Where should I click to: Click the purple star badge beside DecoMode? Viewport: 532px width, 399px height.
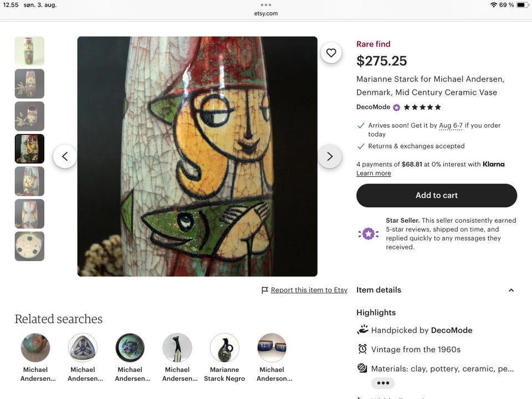click(x=396, y=108)
